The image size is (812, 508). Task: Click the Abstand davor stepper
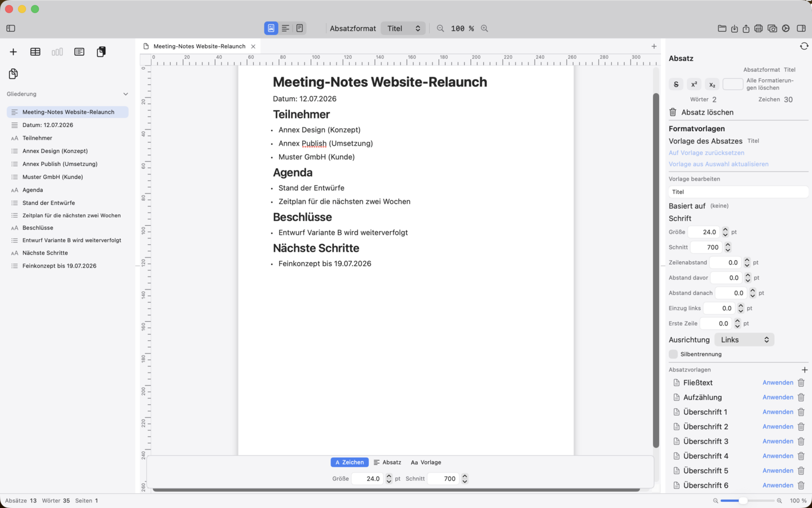(x=748, y=278)
